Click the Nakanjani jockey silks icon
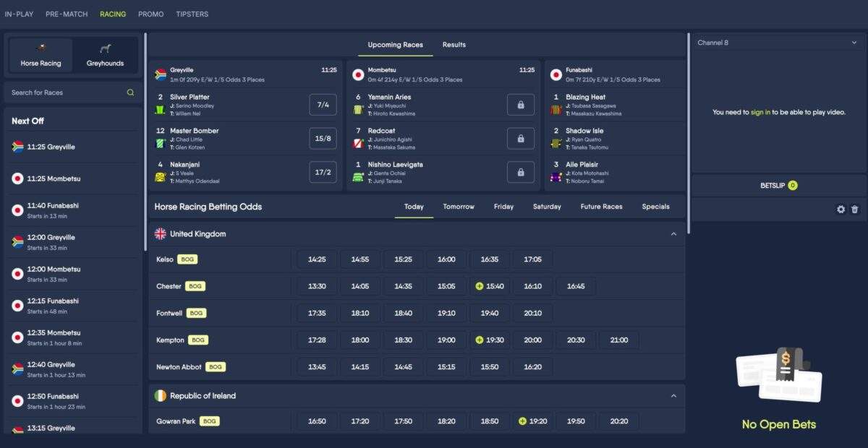 click(x=160, y=177)
